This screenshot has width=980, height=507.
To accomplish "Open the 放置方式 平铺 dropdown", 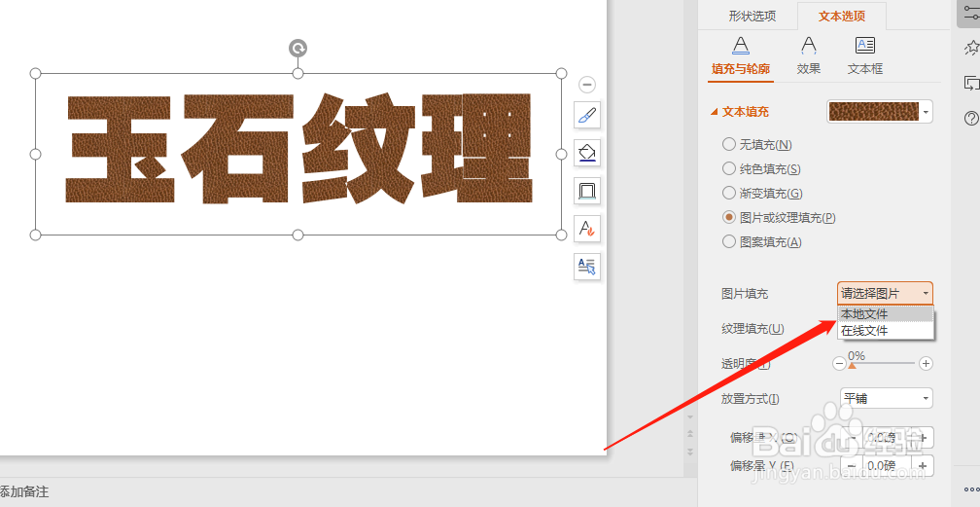I will click(x=887, y=399).
